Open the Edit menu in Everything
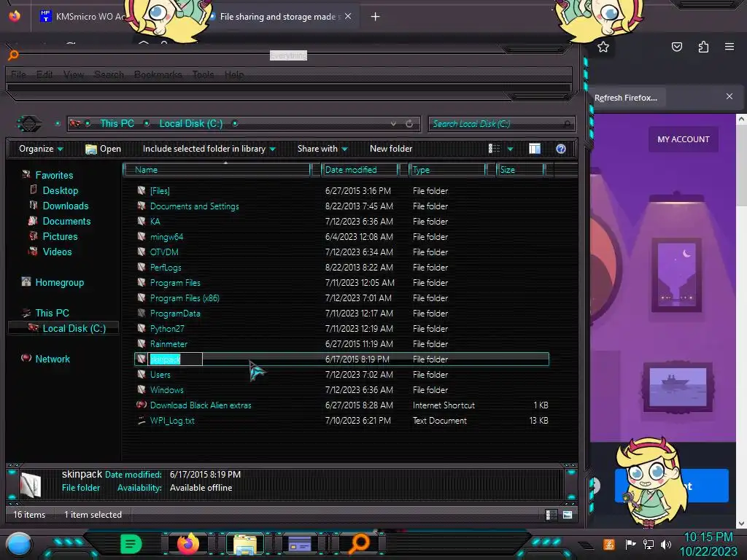The width and height of the screenshot is (747, 560). pos(44,75)
